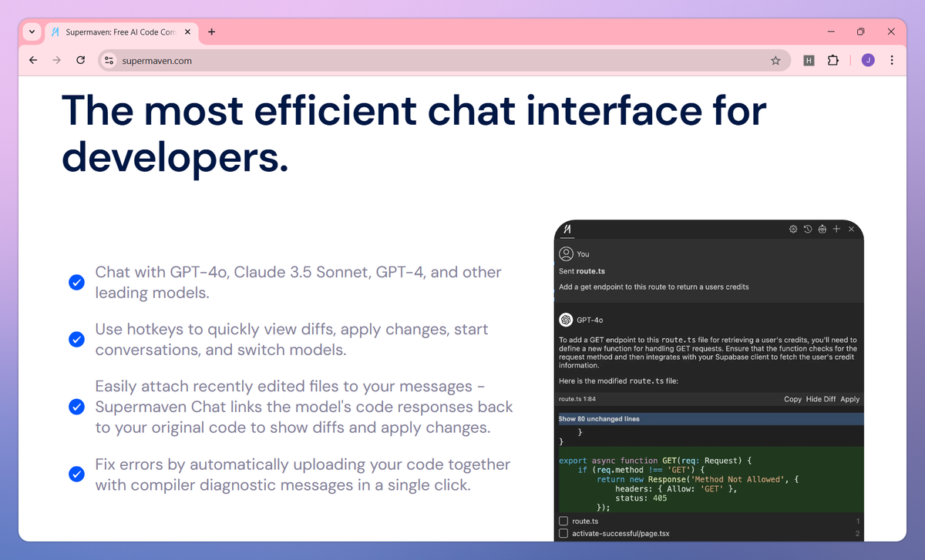Click the robot model-switch icon
925x560 pixels.
click(822, 229)
